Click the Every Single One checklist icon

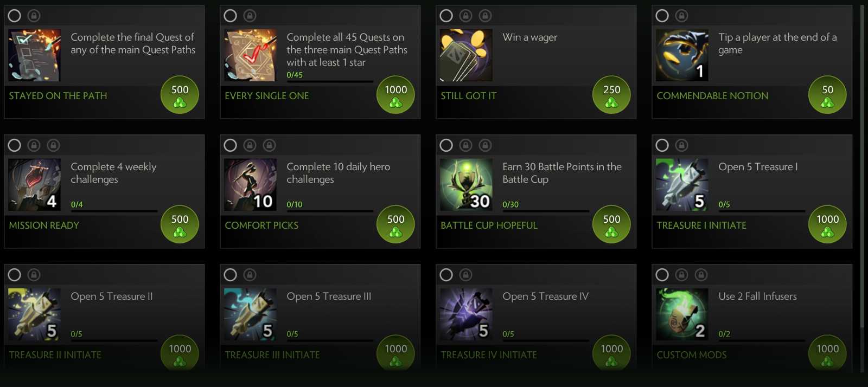[250, 55]
